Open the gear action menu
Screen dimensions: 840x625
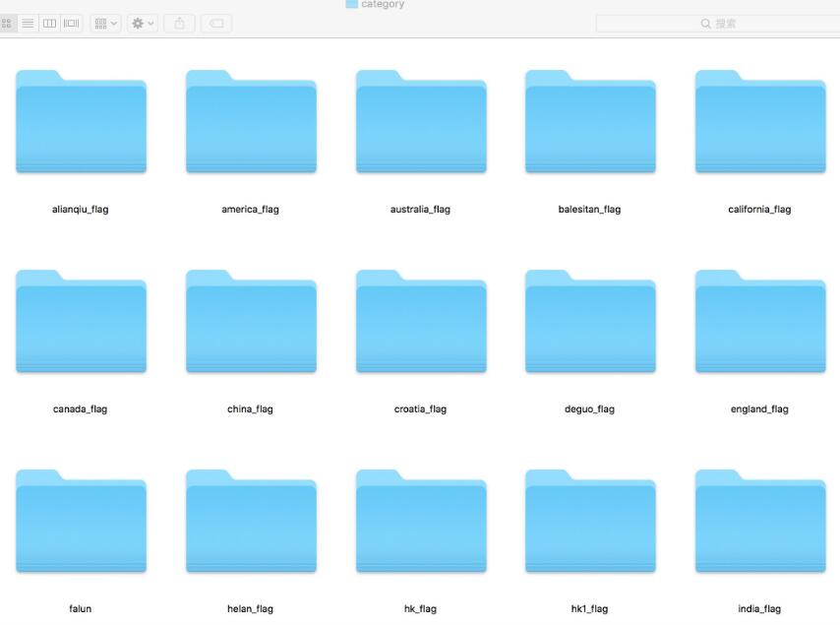coord(143,24)
